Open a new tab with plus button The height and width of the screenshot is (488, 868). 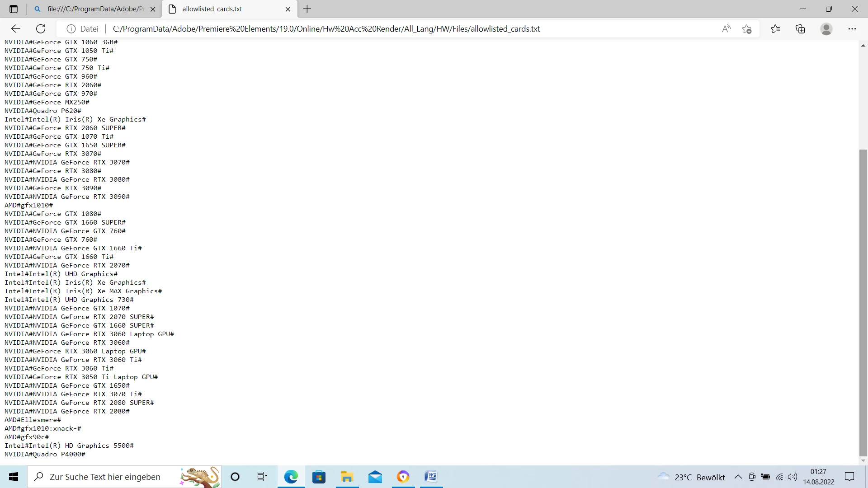click(307, 9)
